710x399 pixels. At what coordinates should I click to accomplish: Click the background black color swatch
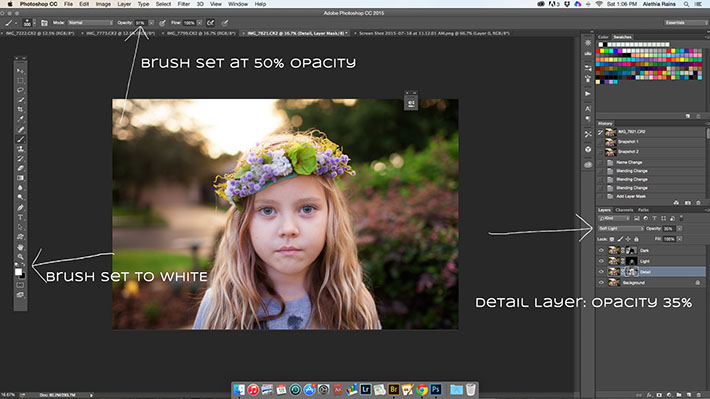23,276
